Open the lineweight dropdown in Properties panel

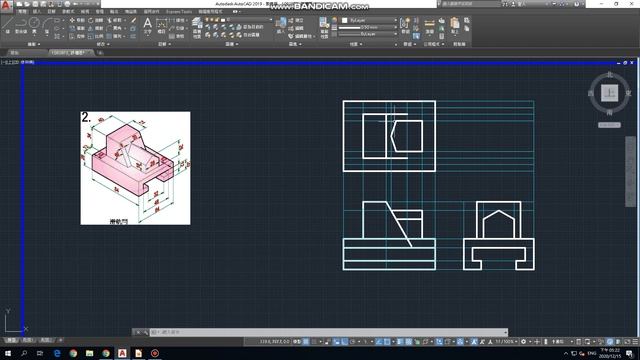[368, 27]
